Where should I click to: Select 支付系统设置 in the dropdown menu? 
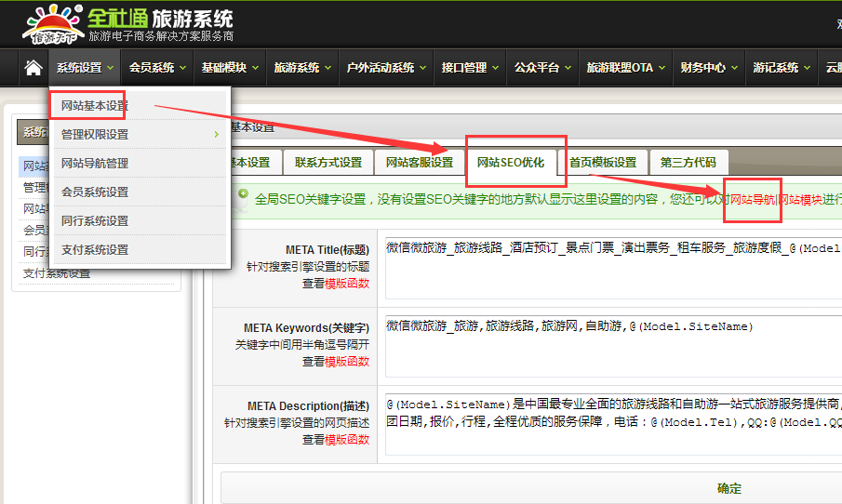tap(95, 250)
